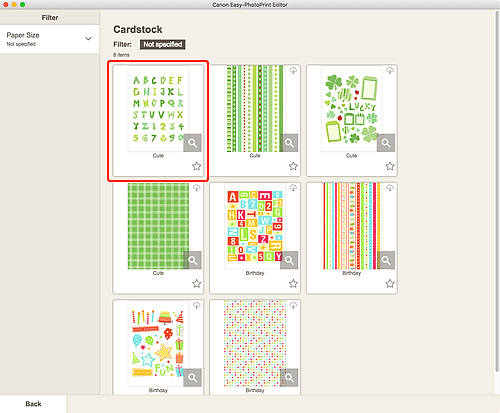
Task: Download cloud icon on birthday cake template
Action: [197, 305]
